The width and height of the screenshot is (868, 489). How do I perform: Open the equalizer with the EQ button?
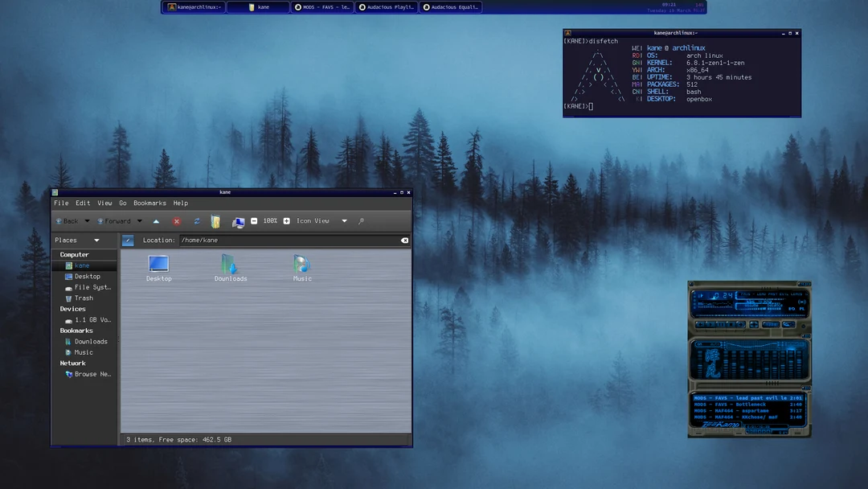[x=791, y=309]
